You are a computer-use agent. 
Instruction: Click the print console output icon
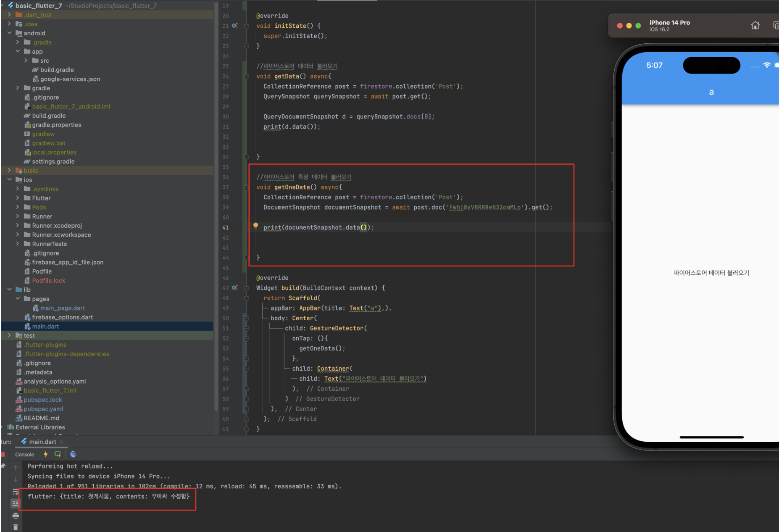[16, 516]
